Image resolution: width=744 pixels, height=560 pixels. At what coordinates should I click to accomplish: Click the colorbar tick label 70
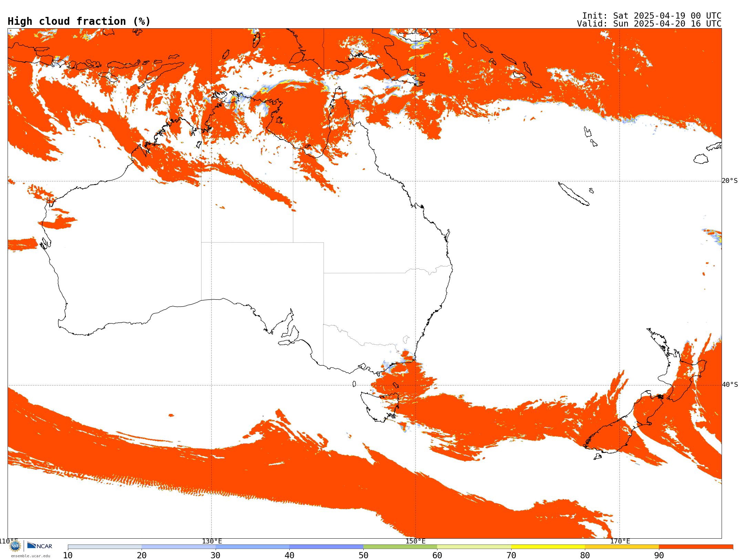(511, 556)
